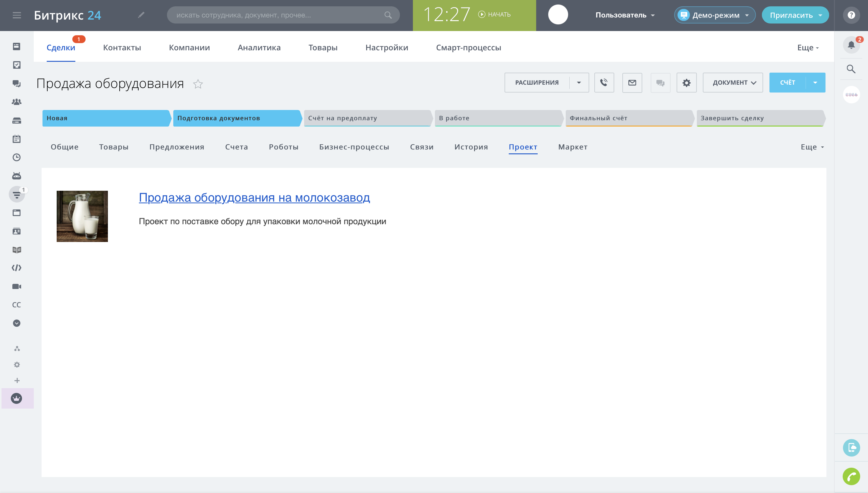This screenshot has width=868, height=493.
Task: Expand the РАСШИРЕНИЯ dropdown arrow
Action: (579, 83)
